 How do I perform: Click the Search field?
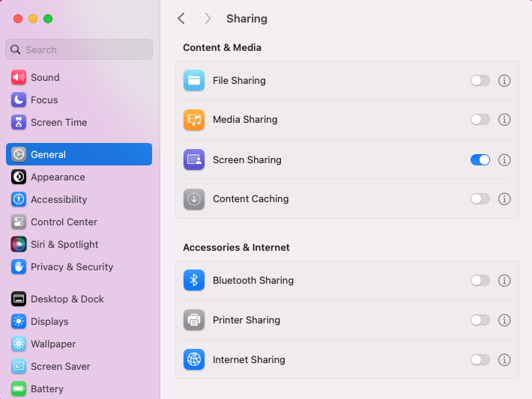coord(79,49)
